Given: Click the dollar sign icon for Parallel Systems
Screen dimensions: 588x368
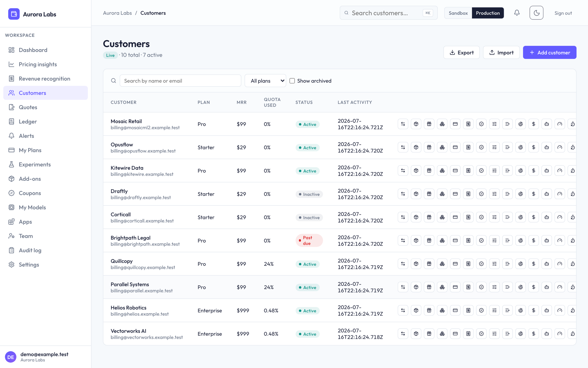Looking at the screenshot, I should click(x=534, y=287).
